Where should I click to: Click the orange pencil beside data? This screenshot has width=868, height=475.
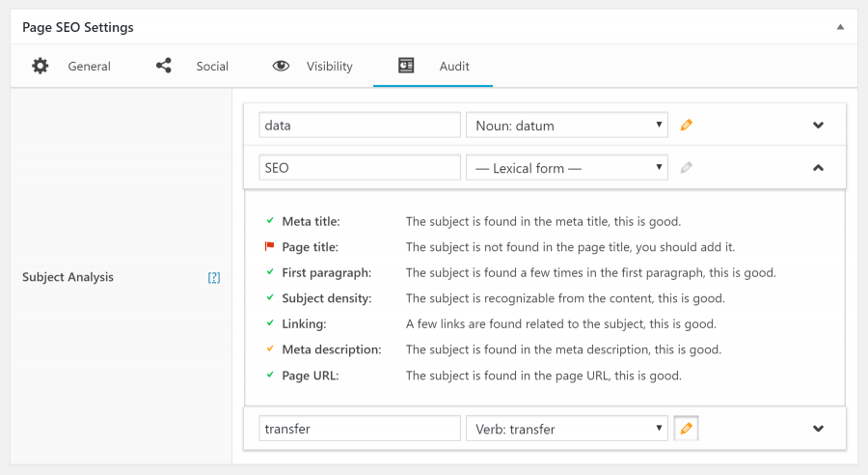(x=686, y=126)
